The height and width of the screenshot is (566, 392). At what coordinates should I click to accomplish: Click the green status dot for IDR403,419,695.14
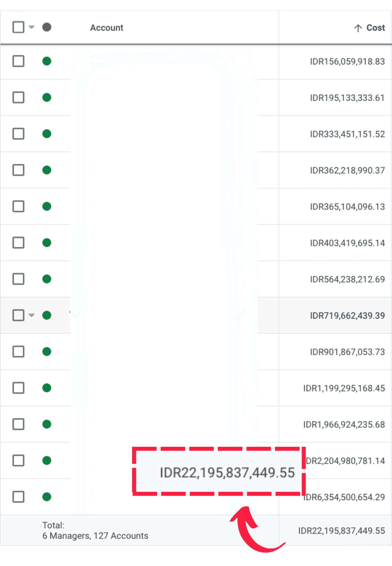pyautogui.click(x=47, y=243)
